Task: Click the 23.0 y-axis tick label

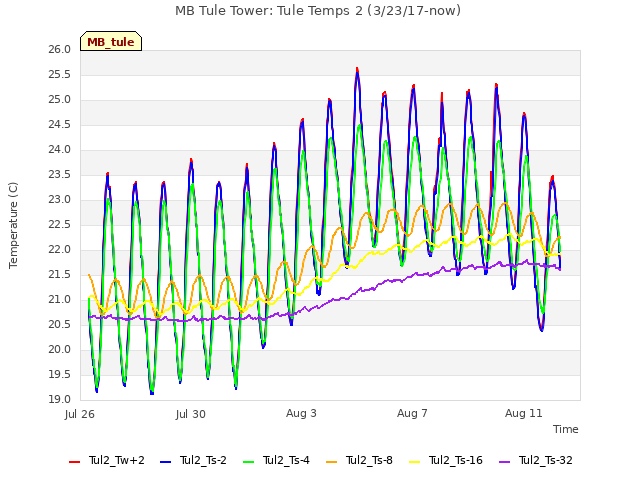Action: [60, 200]
